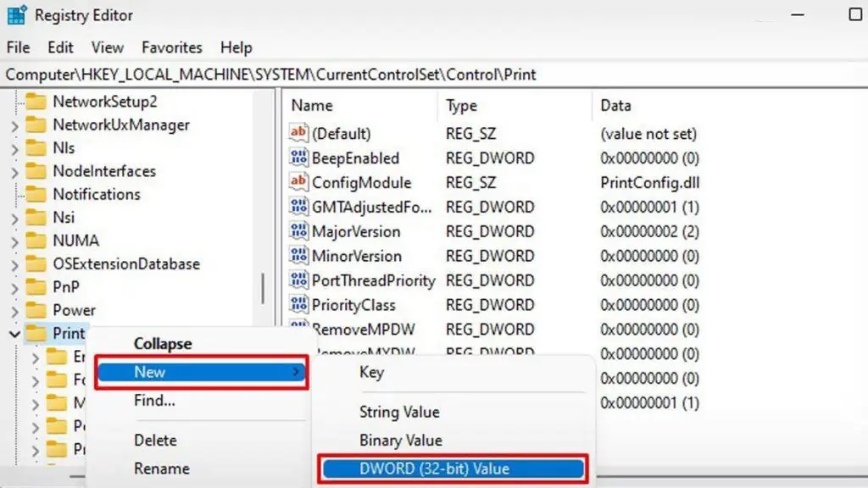Expand the PnP key
Screen dimensions: 868x488
[15, 289]
